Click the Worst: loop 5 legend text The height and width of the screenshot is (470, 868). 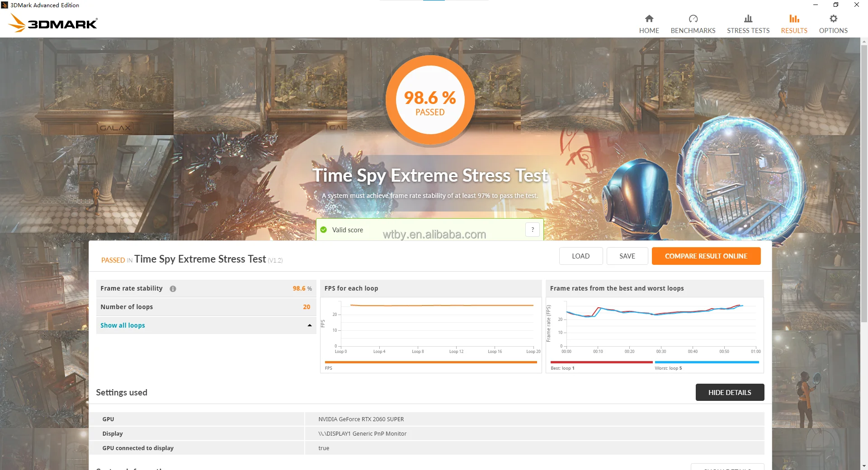668,368
